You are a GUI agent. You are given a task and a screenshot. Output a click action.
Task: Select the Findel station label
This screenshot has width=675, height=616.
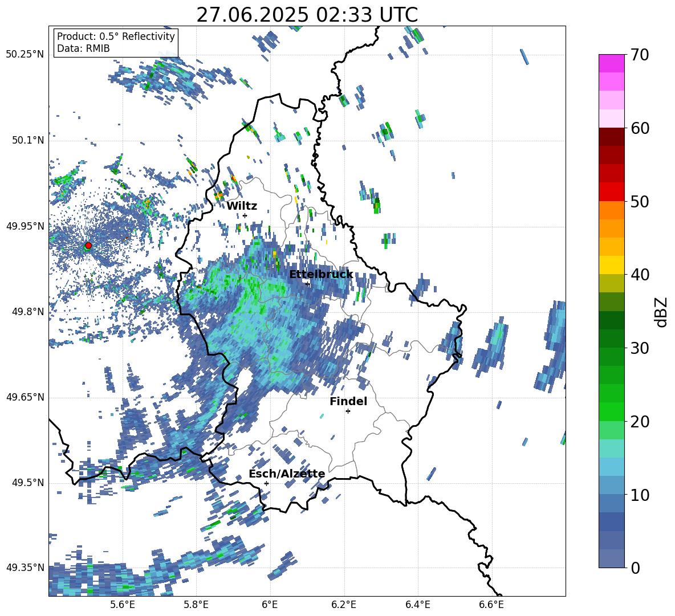pyautogui.click(x=348, y=401)
